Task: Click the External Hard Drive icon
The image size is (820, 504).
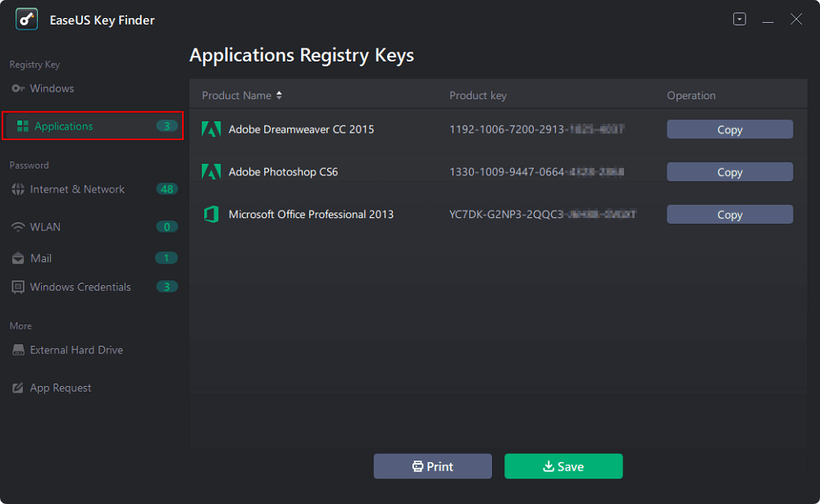Action: tap(18, 350)
